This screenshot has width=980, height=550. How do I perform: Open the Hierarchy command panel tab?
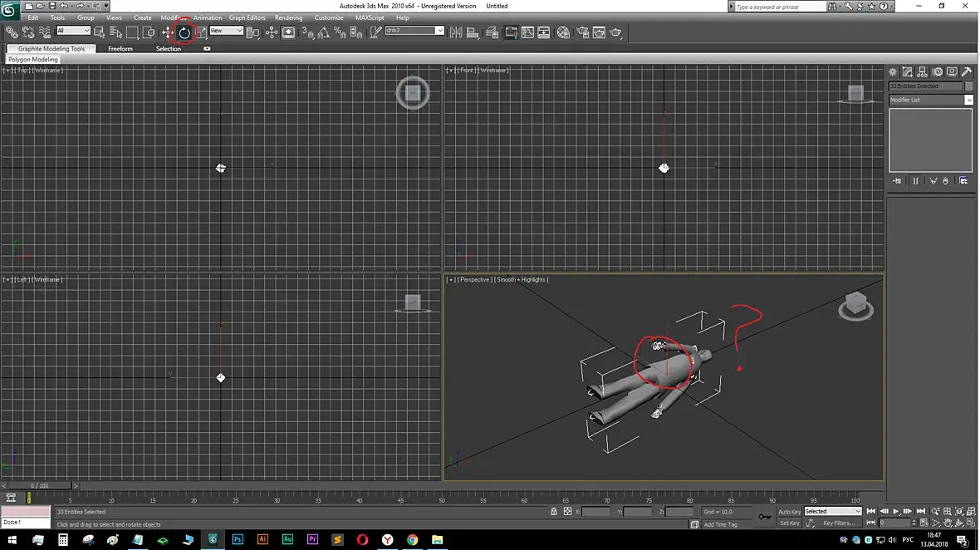[923, 72]
